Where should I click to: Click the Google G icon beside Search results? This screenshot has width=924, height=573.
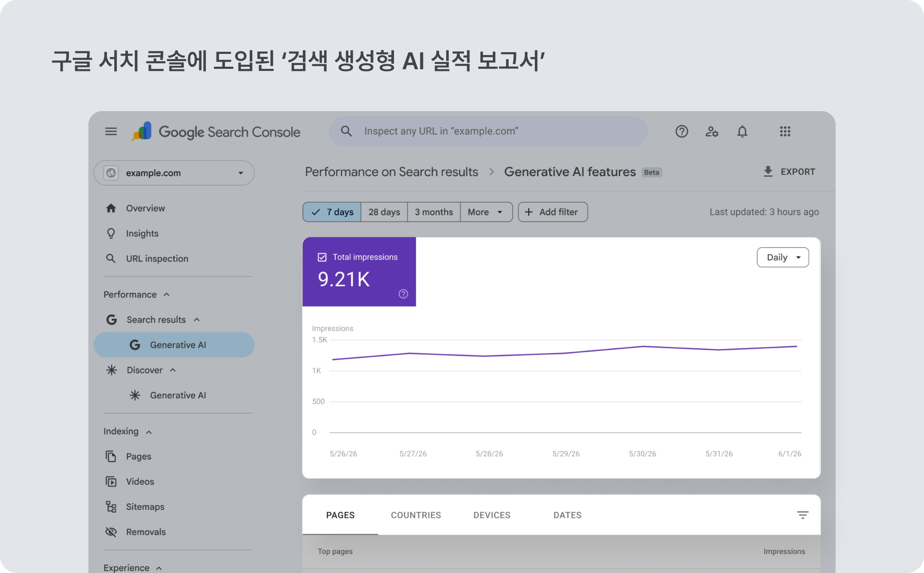112,319
